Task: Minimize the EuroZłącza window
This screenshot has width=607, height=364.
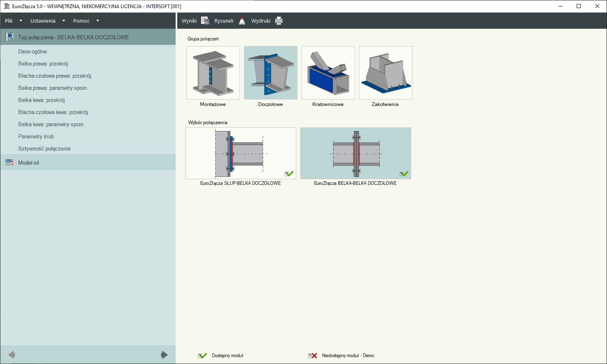Action: tap(560, 6)
